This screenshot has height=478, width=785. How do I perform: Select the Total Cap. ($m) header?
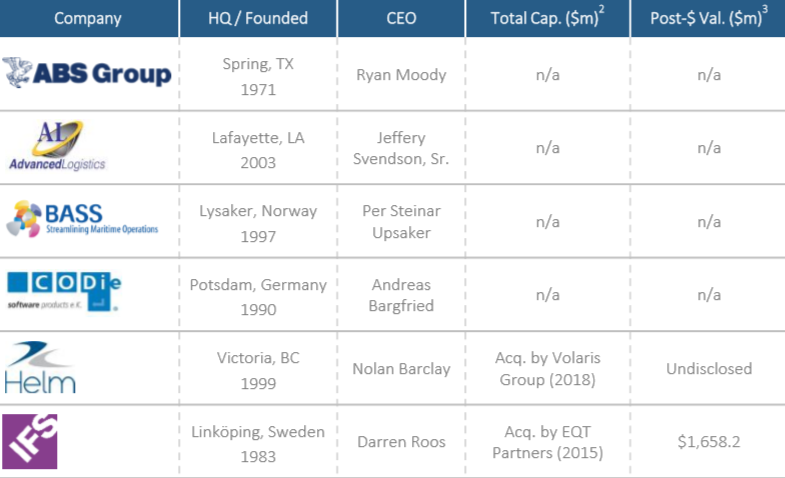[547, 18]
